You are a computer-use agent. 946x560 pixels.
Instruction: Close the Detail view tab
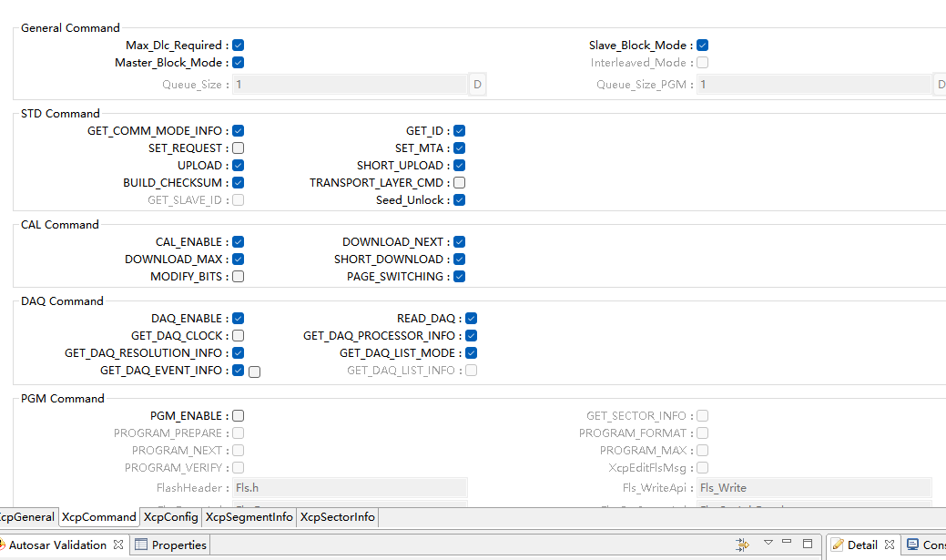pyautogui.click(x=890, y=545)
